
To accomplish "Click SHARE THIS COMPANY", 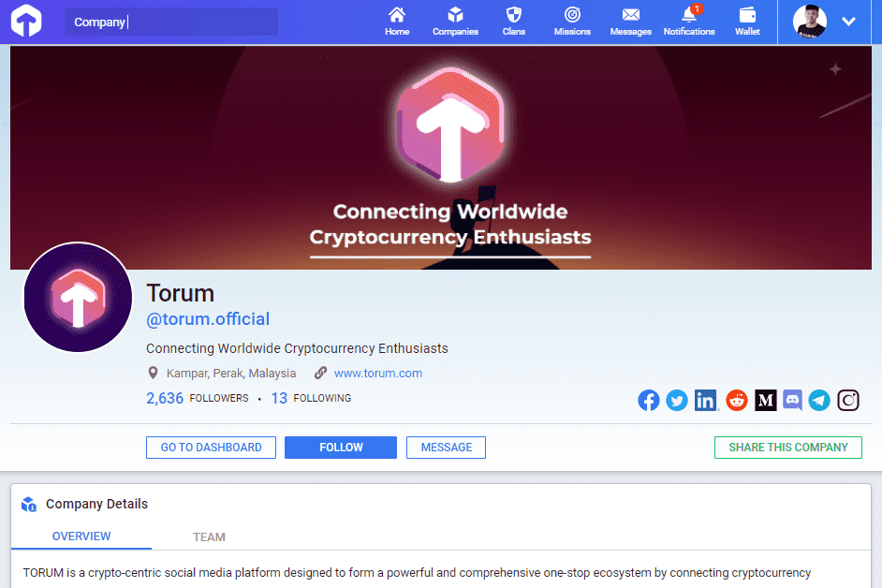I will tap(787, 447).
